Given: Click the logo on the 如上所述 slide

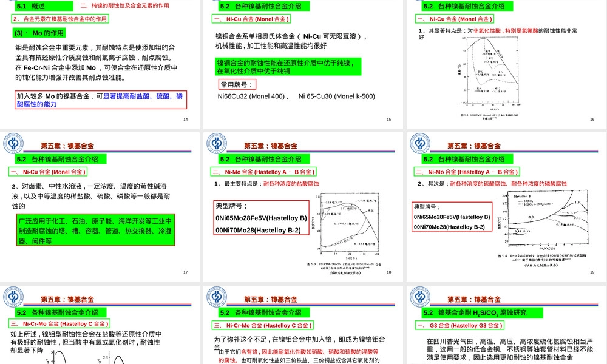Looking at the screenshot, I should coord(13,297).
